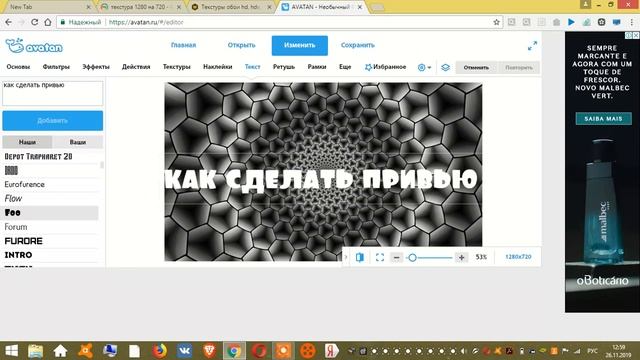Viewport: 640px width, 360px height.
Task: Open settings gear dropdown in toolbar
Action: [x=424, y=67]
